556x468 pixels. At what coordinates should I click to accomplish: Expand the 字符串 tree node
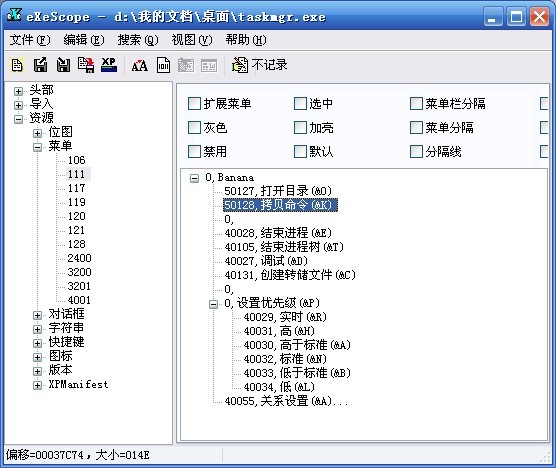pyautogui.click(x=37, y=329)
